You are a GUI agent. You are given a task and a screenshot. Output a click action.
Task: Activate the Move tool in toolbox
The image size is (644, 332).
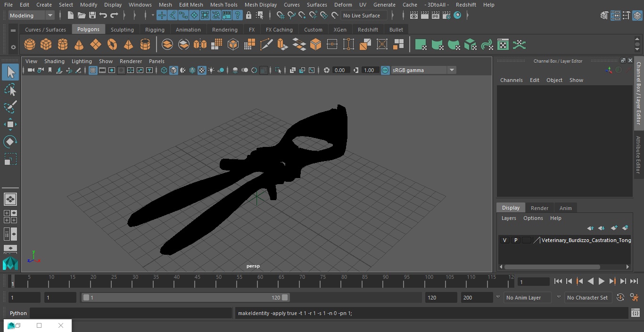(x=10, y=124)
